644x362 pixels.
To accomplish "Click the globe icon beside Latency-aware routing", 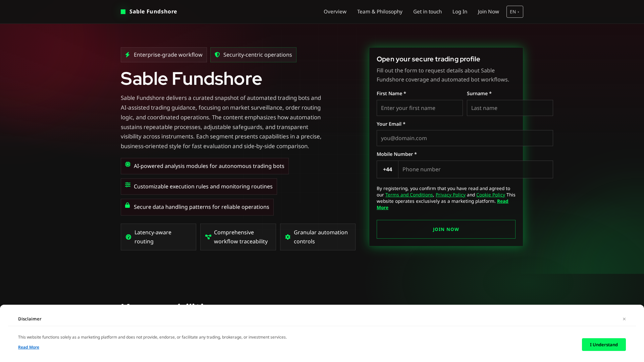I will 129,237.
